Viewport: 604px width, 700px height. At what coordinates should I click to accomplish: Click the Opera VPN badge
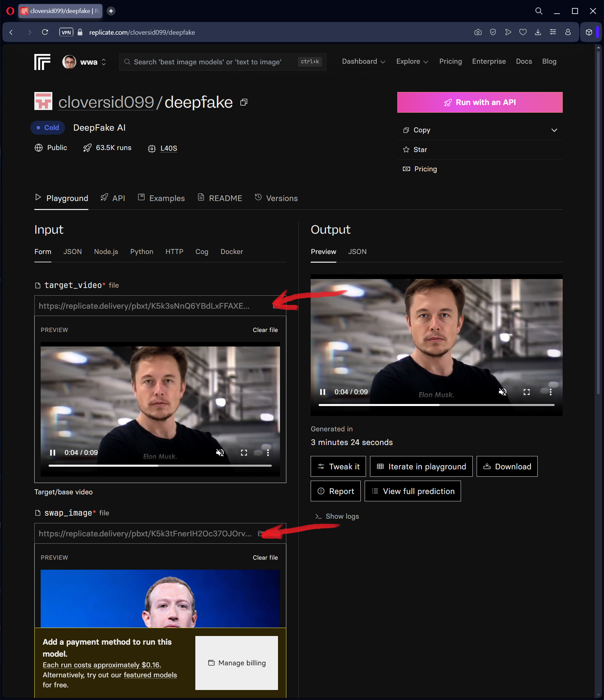point(66,32)
